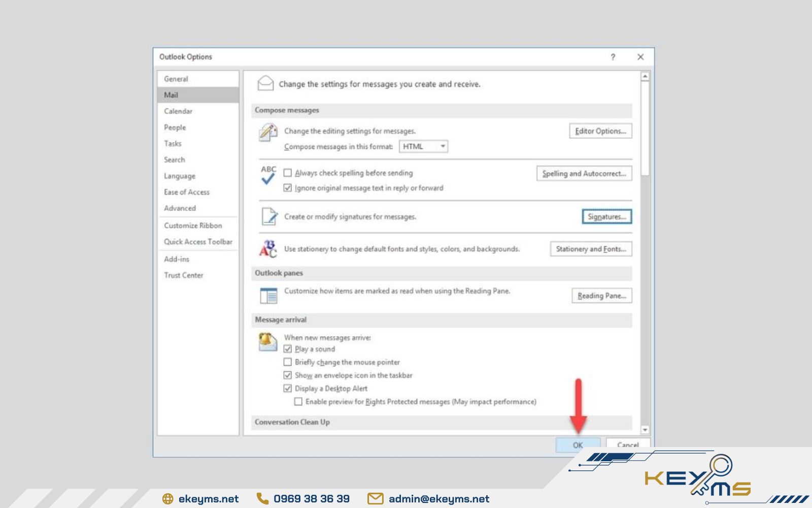Image resolution: width=812 pixels, height=508 pixels.
Task: Click the Reading Pane layout icon
Action: pos(268,296)
